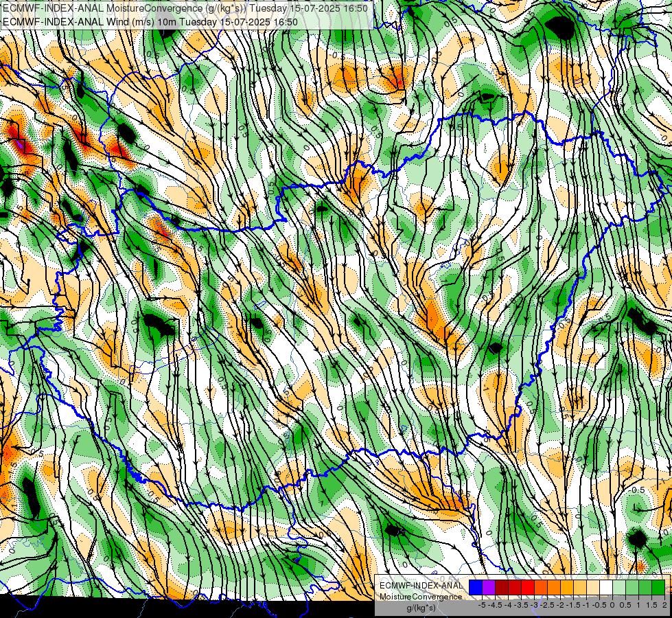Pick the orange-red swatch for -3 to -2.5
This screenshot has height=618, width=672.
click(541, 587)
